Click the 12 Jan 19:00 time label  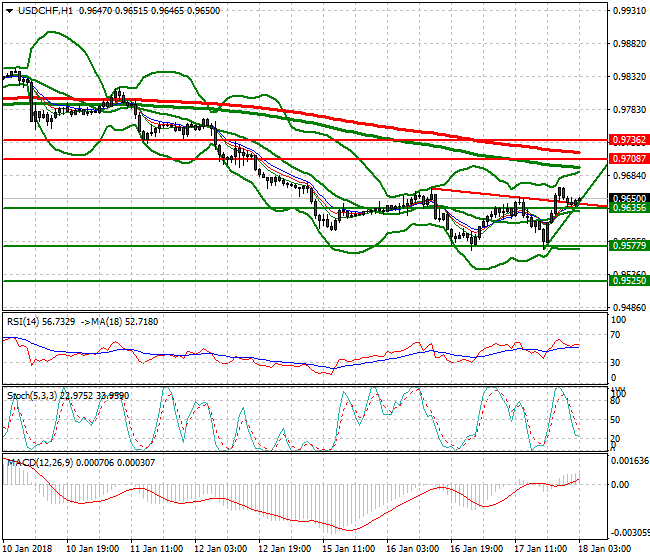[x=285, y=549]
